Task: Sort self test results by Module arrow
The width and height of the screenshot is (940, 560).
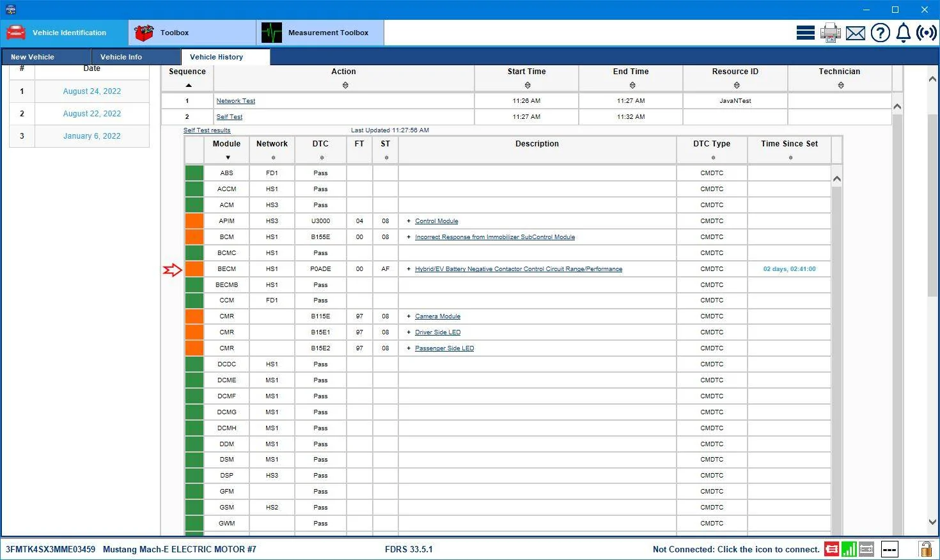Action: point(228,158)
